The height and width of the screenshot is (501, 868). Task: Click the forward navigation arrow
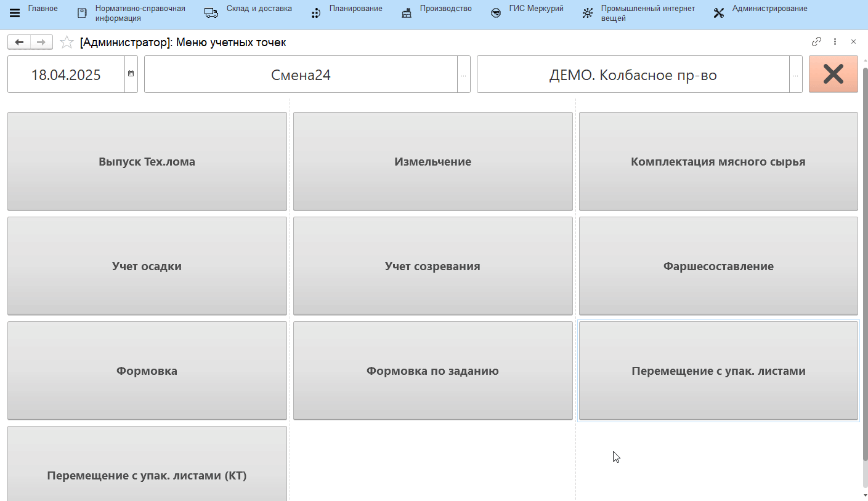click(x=41, y=42)
